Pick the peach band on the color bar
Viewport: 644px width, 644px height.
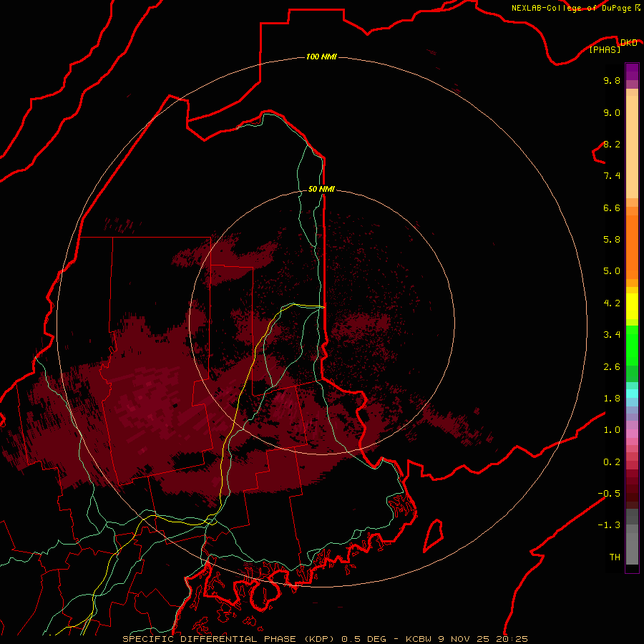point(632,147)
